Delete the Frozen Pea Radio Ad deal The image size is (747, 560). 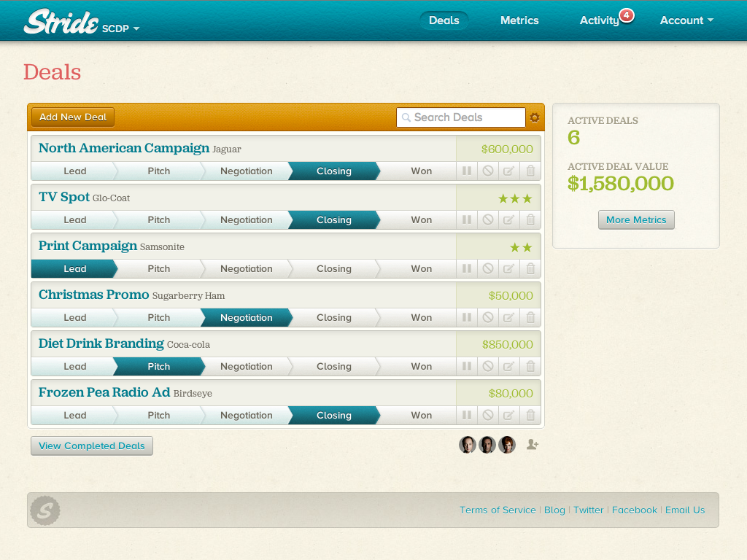tap(530, 415)
